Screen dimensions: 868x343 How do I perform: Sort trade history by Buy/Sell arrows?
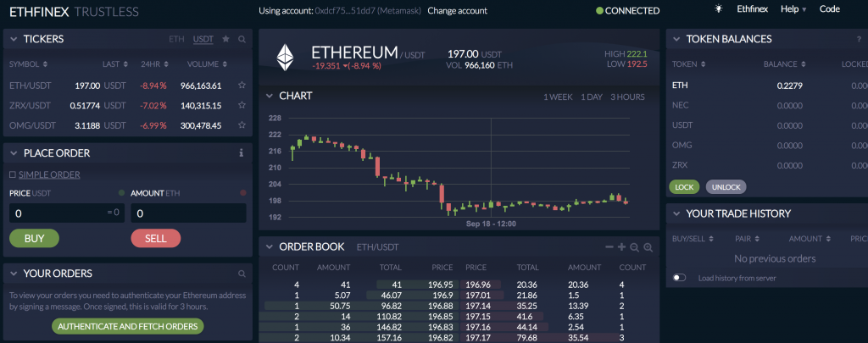(710, 239)
